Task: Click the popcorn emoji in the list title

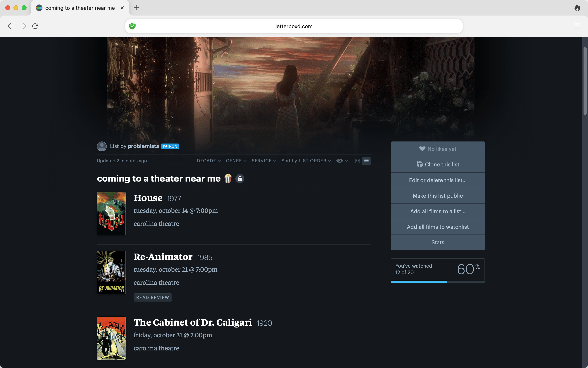Action: pyautogui.click(x=228, y=179)
